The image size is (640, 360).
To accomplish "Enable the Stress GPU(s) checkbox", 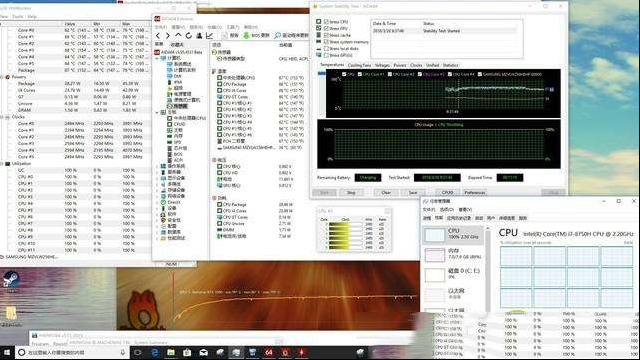I will [x=326, y=55].
